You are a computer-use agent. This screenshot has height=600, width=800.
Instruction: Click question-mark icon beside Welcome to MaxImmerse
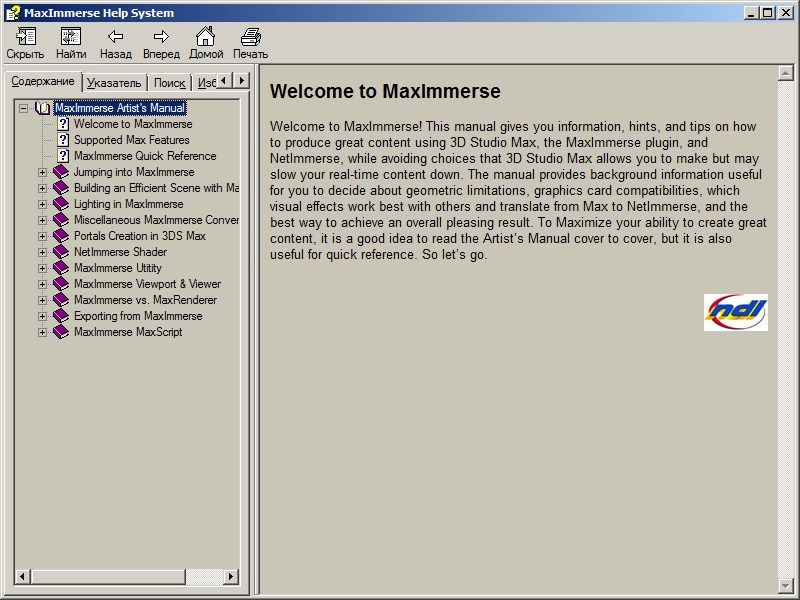coord(63,124)
